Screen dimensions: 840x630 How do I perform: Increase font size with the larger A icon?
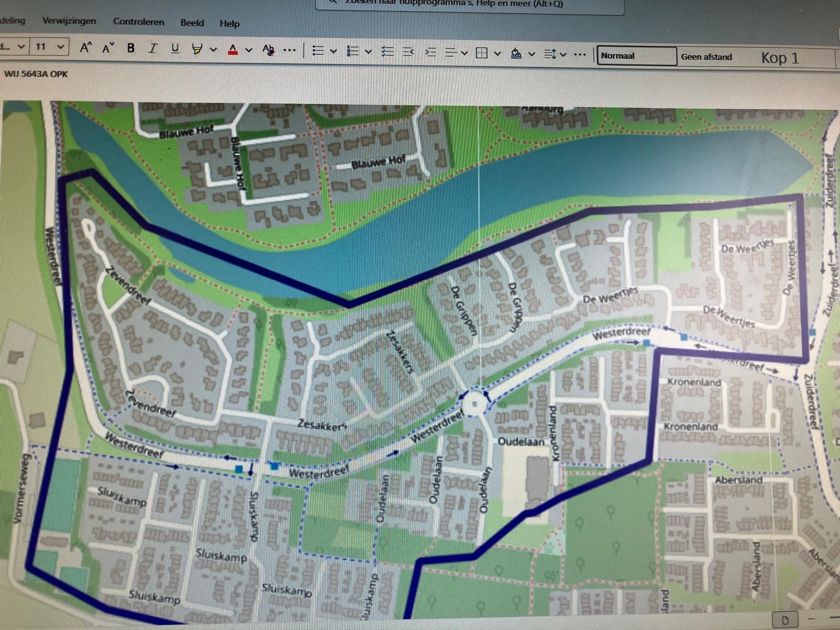86,48
